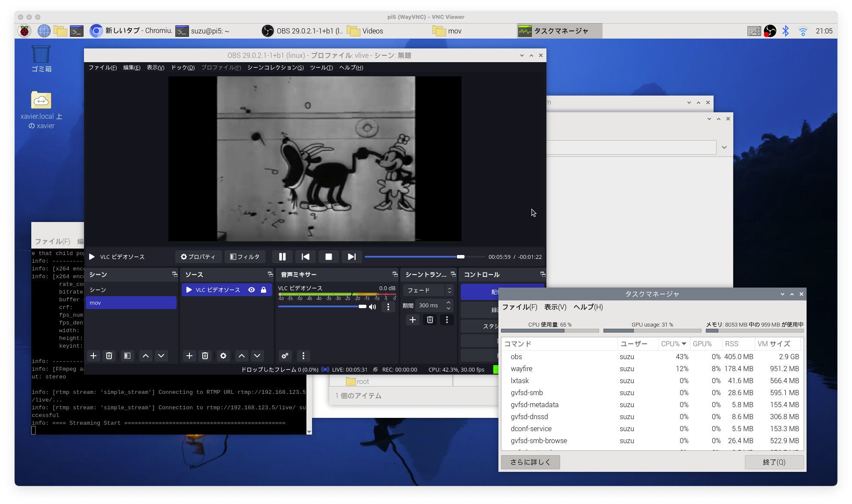Open transition properties three-dot menu
852x504 pixels.
tap(447, 320)
